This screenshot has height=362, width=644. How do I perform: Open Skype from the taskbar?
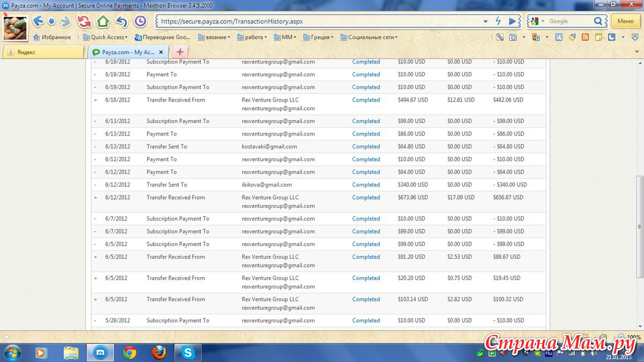click(x=188, y=352)
